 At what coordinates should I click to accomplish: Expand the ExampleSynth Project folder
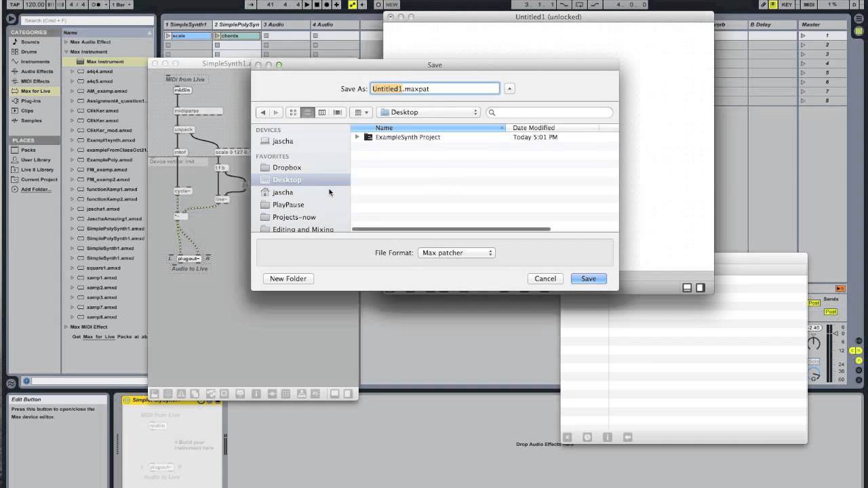tap(357, 137)
